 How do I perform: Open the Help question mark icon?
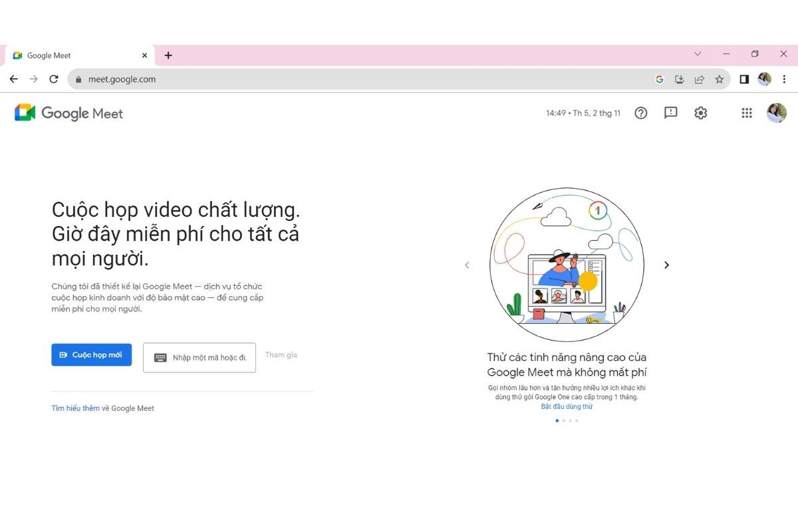click(x=640, y=113)
